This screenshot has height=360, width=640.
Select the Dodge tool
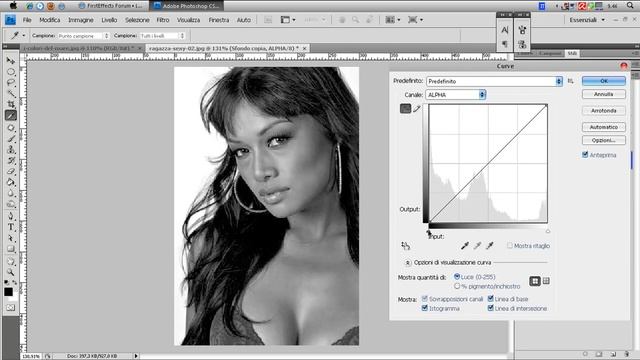pyautogui.click(x=11, y=204)
